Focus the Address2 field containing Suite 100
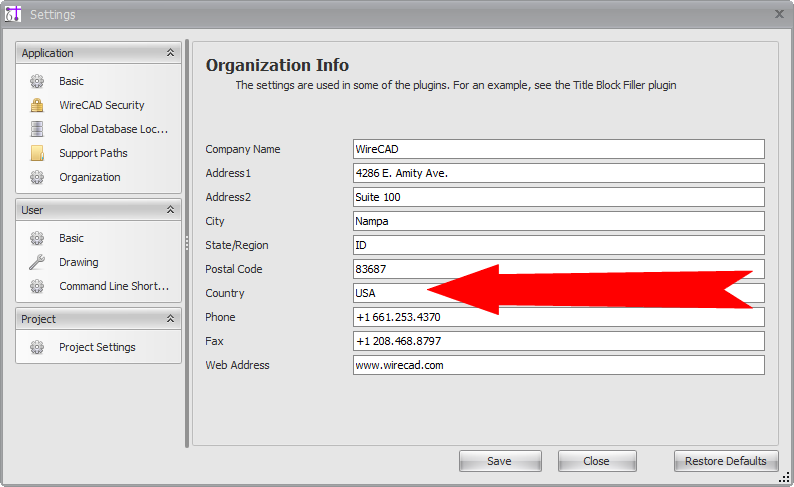 [559, 197]
